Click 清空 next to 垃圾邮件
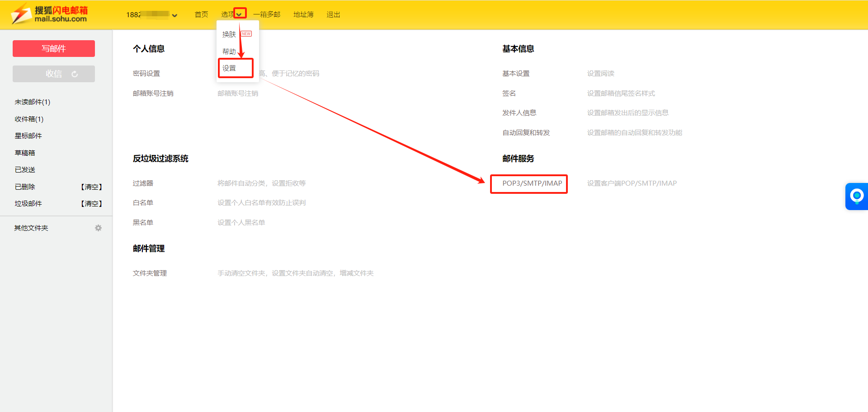868x412 pixels. 92,204
